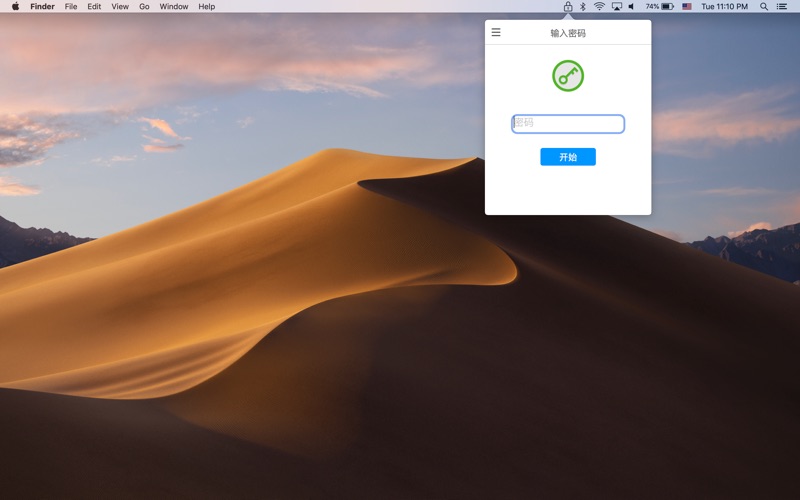
Task: Open AirPlay display menu
Action: pos(617,7)
